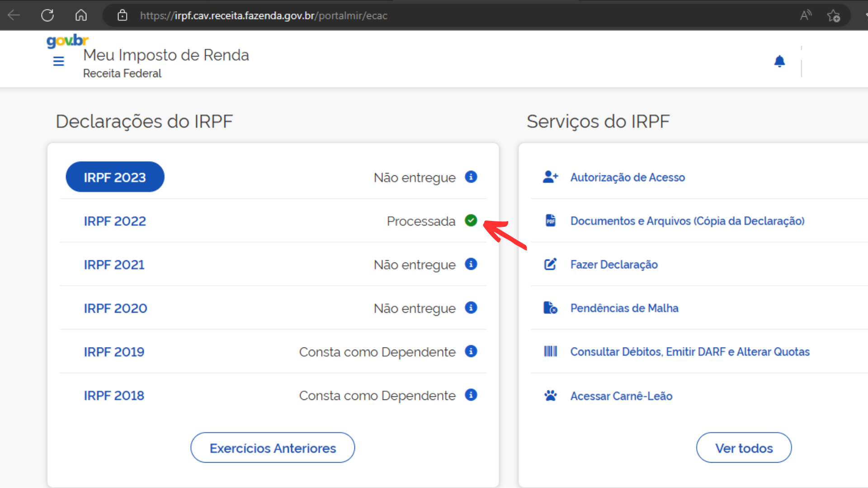Viewport: 868px width, 488px height.
Task: Open the IRPF 2019 declaration
Action: (x=114, y=352)
